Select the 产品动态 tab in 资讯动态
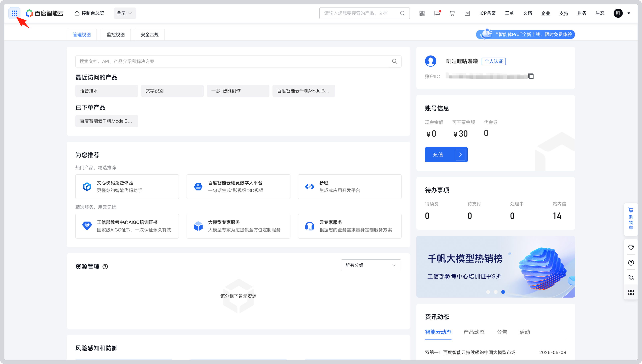The height and width of the screenshot is (364, 642). coord(474,332)
